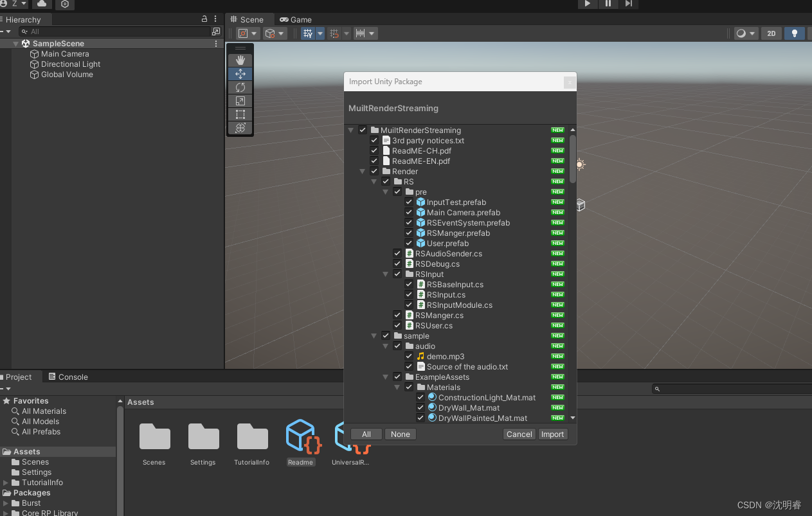
Task: Expand Burst package in Project
Action: 6,503
